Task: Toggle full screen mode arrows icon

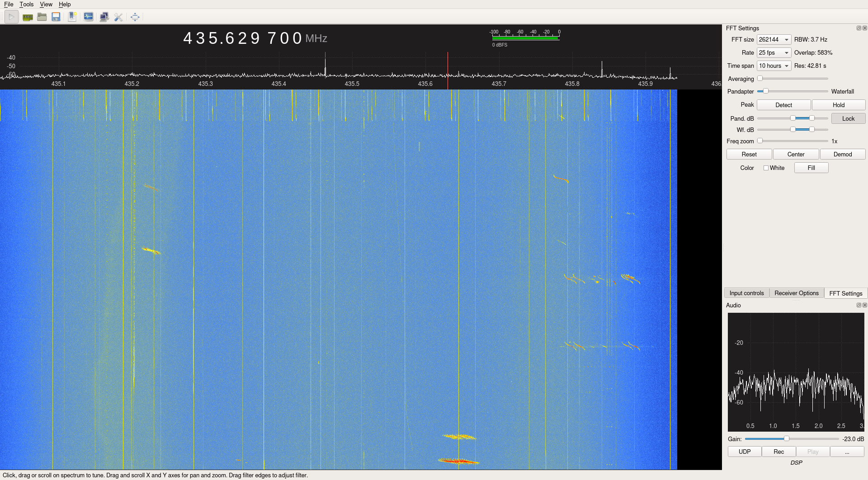Action: tap(135, 17)
